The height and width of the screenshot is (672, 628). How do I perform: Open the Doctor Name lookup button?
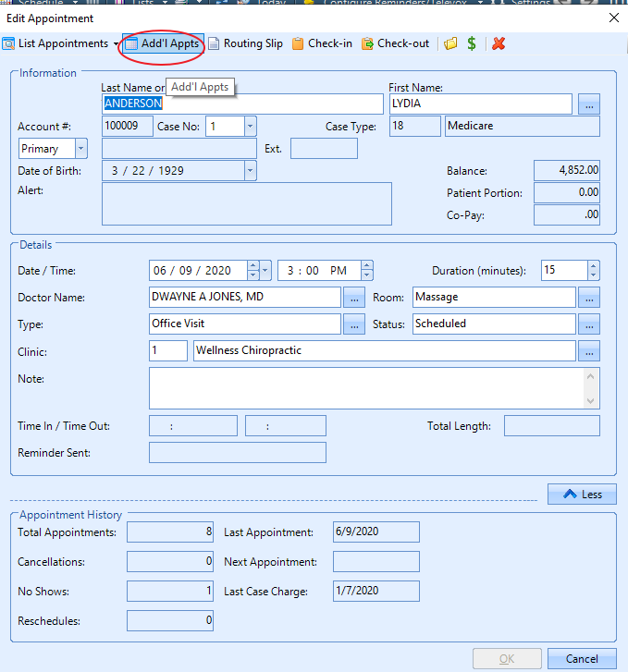(x=354, y=298)
